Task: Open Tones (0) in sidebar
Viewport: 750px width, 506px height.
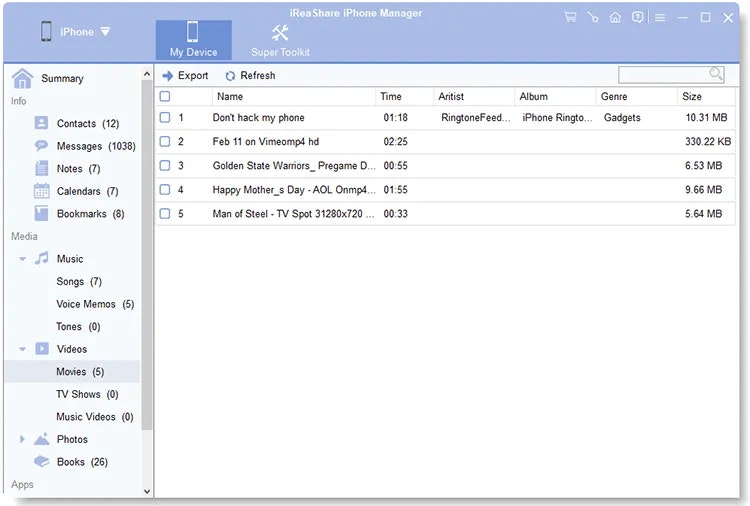Action: point(78,326)
